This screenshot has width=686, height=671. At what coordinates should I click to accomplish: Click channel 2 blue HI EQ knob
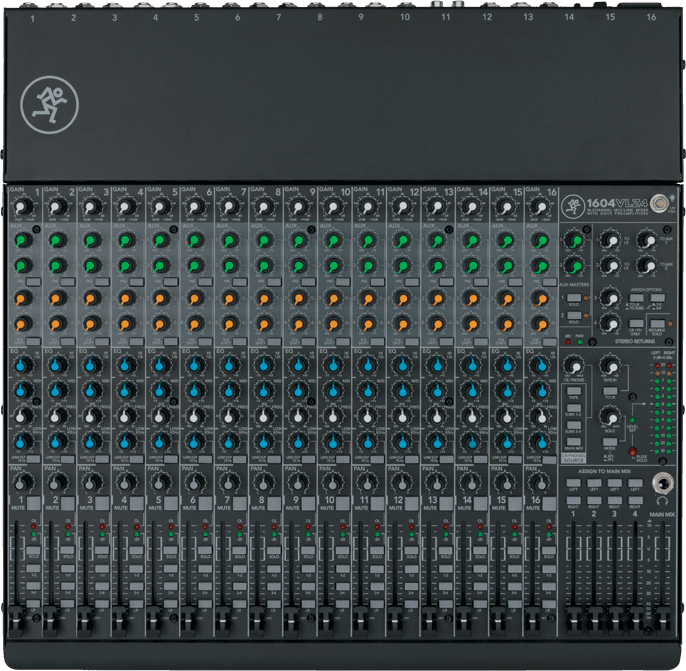(58, 365)
